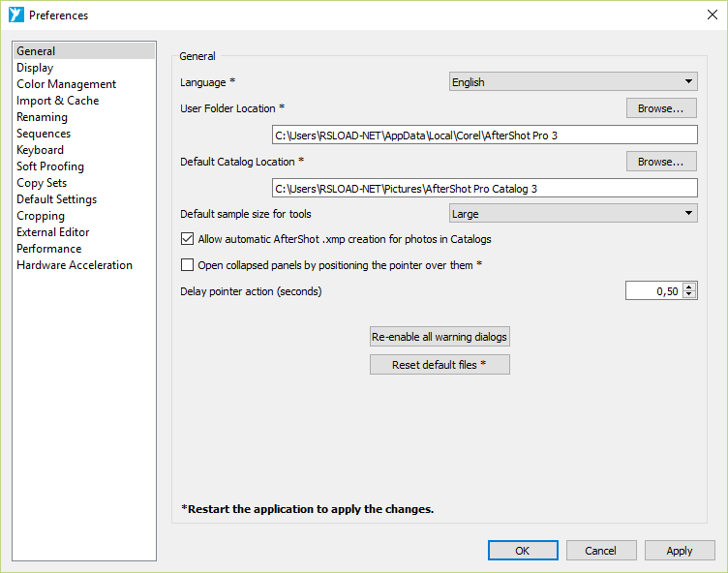Click the AfterShot app icon in title bar
Viewport: 728px width, 573px height.
(15, 15)
